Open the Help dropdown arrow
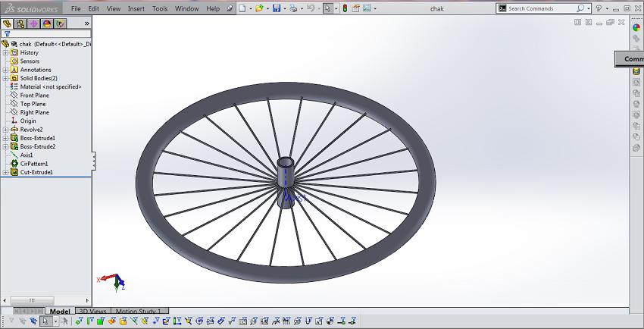Screen dimensions: 644x329 pos(607,8)
